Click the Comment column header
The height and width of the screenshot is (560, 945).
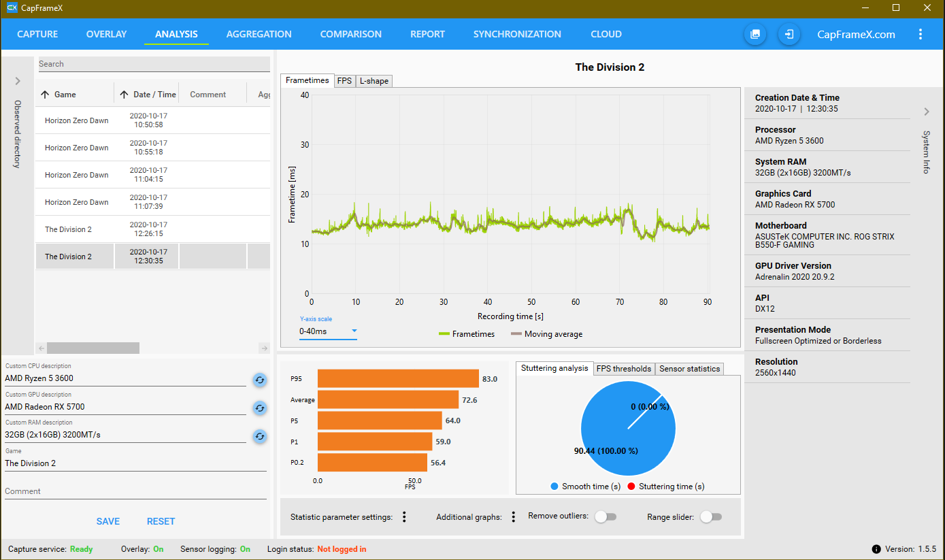point(208,95)
